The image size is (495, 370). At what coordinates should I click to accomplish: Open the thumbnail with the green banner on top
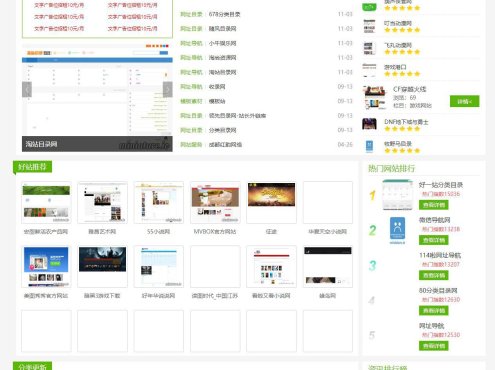coord(46,203)
